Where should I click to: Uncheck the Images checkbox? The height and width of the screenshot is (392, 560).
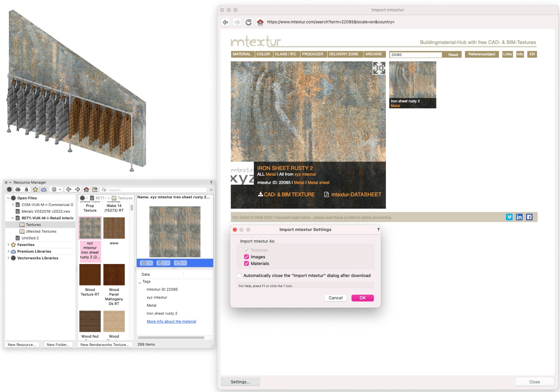coord(247,257)
